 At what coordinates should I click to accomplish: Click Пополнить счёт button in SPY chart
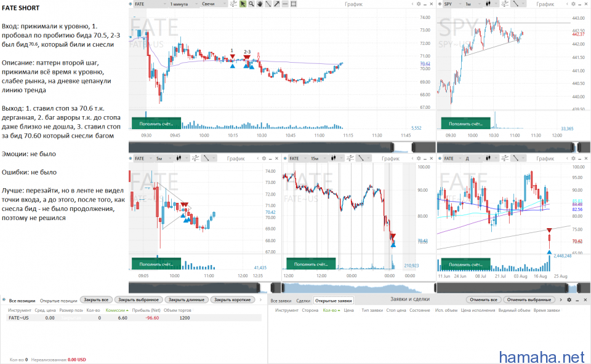pos(466,124)
